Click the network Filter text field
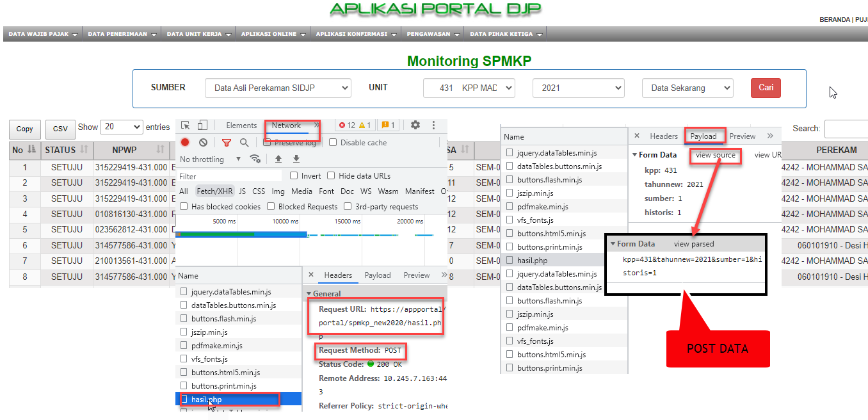The width and height of the screenshot is (868, 420). coord(229,176)
